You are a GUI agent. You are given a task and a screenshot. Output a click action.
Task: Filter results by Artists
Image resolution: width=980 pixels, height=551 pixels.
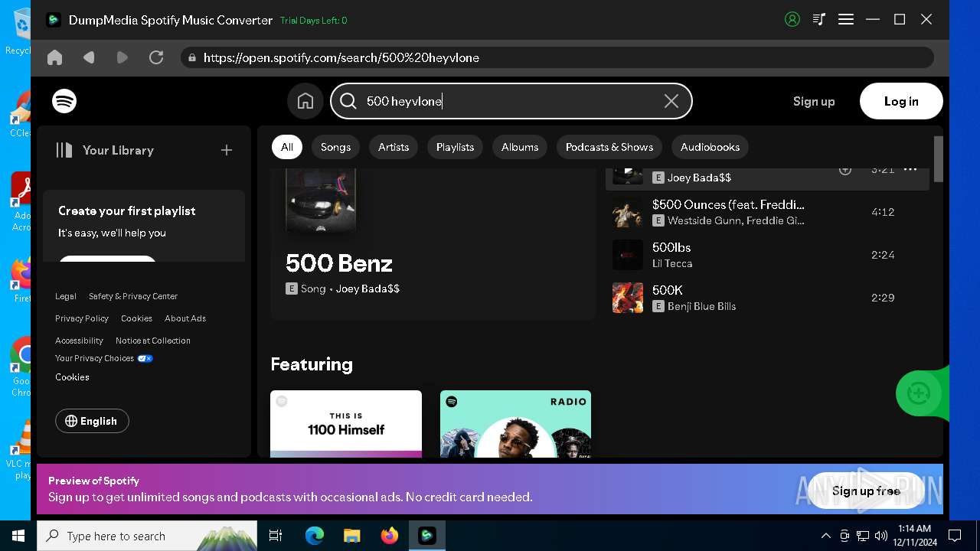click(x=394, y=147)
